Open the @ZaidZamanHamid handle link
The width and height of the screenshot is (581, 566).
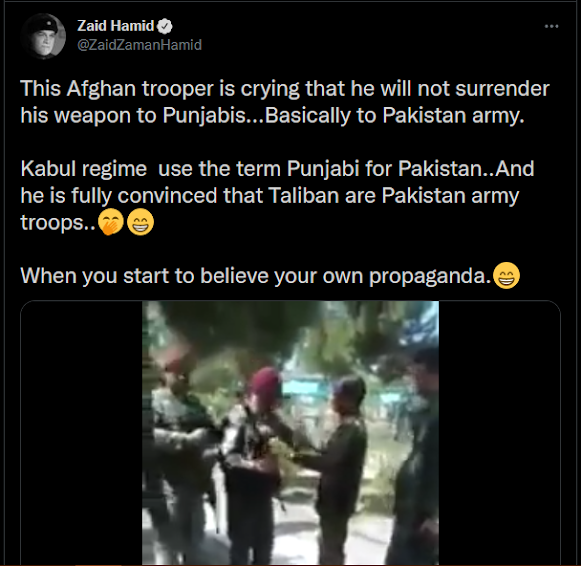pos(139,45)
